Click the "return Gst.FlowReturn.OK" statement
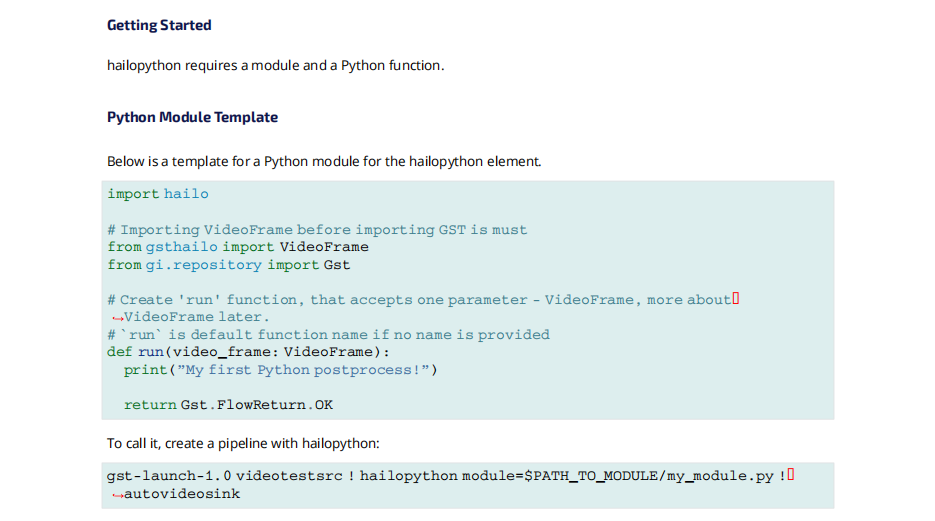 click(228, 405)
